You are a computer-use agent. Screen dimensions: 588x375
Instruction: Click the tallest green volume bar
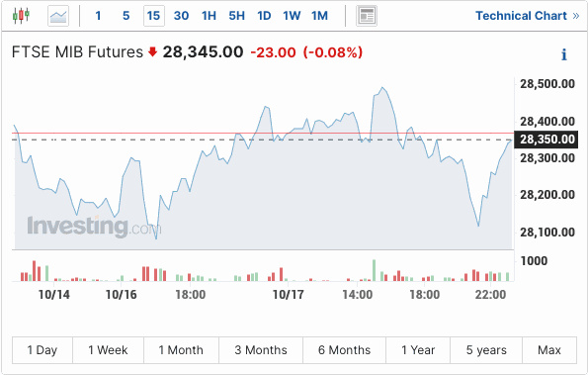click(x=374, y=270)
